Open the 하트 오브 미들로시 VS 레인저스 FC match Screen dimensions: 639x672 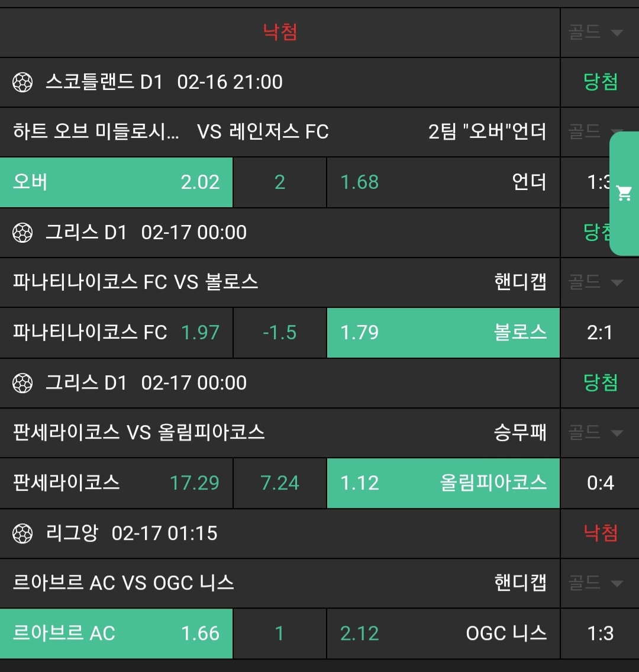(x=170, y=131)
